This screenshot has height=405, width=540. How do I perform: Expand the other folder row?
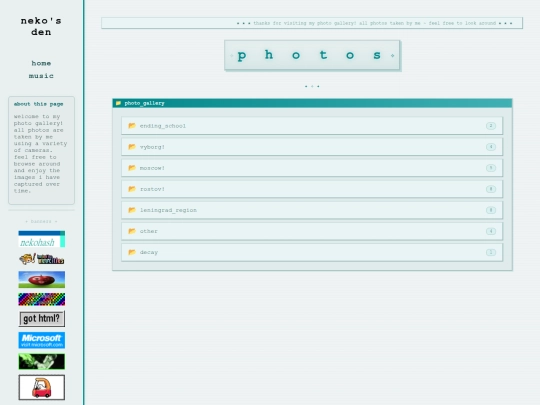tap(312, 231)
